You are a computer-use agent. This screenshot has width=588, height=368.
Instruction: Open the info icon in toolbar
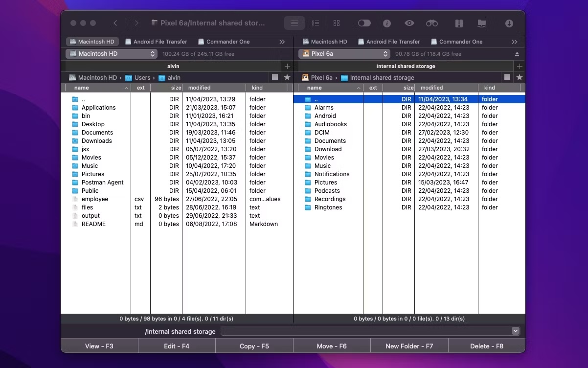click(387, 23)
